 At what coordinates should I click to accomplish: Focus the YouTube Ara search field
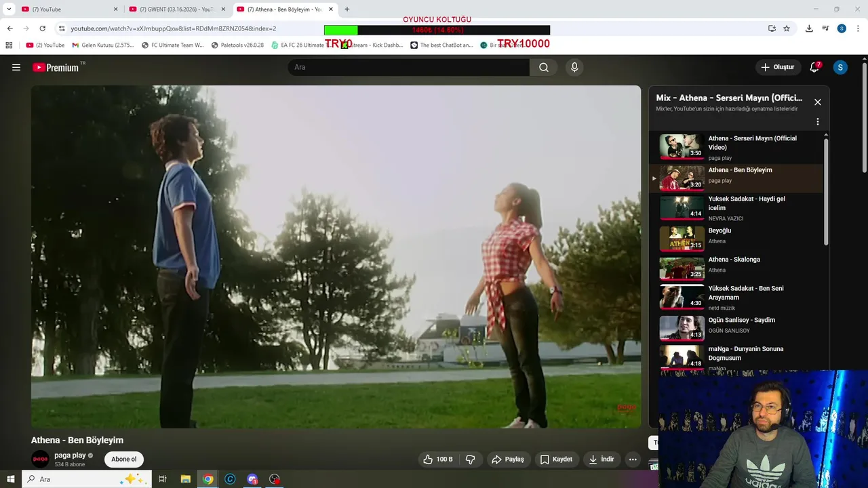coord(409,67)
